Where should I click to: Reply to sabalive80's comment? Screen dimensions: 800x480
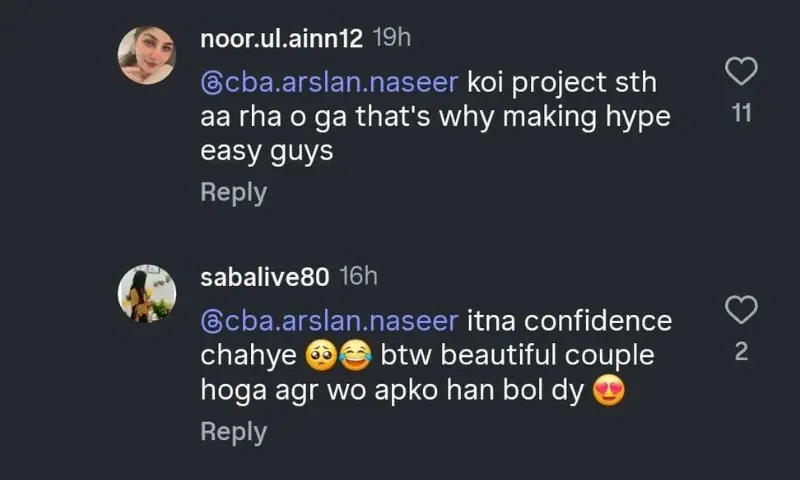(233, 431)
